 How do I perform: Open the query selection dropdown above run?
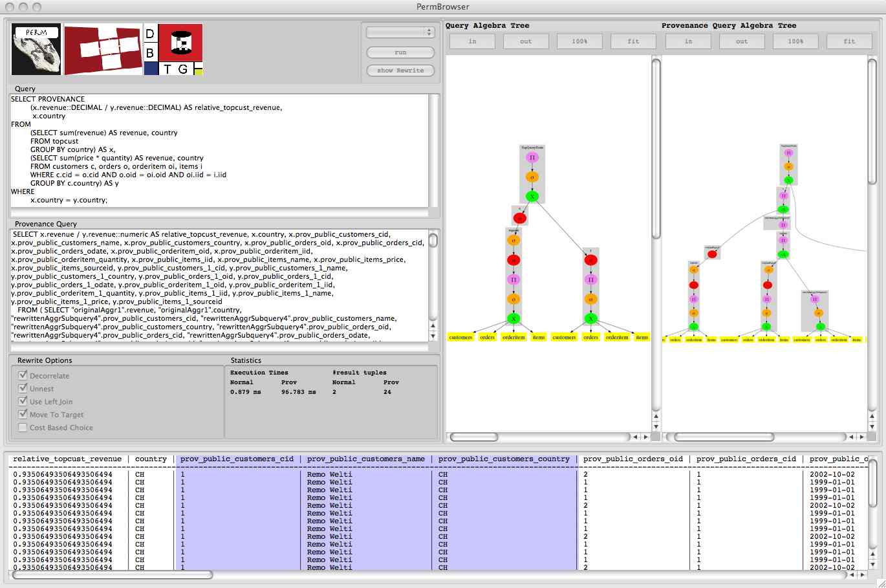click(400, 32)
